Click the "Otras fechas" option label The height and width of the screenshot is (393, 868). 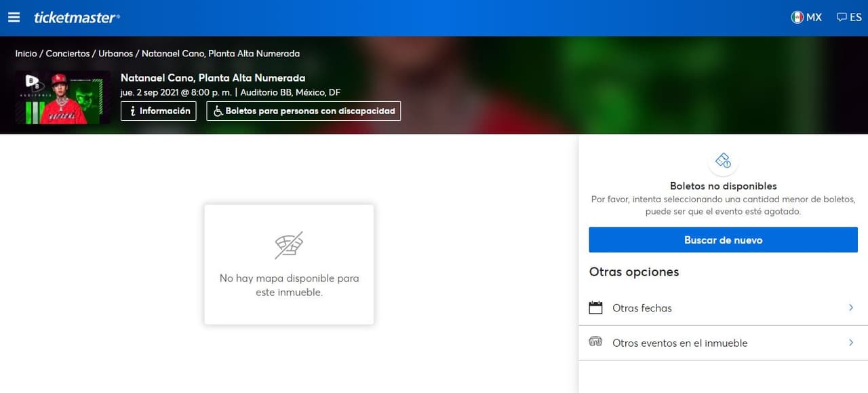coord(642,308)
